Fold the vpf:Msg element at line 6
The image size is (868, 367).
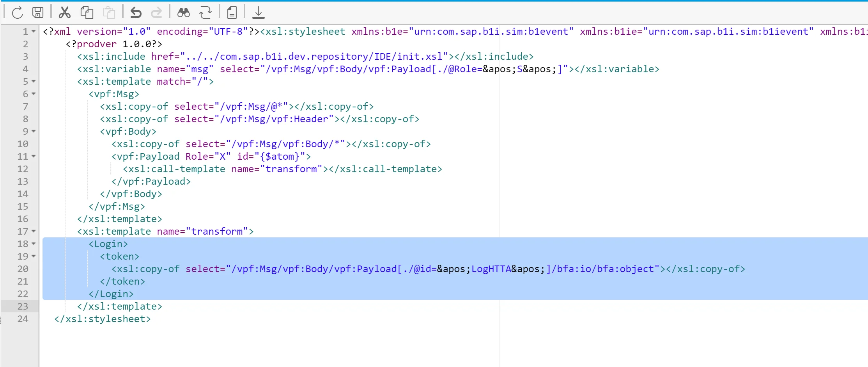pyautogui.click(x=34, y=94)
